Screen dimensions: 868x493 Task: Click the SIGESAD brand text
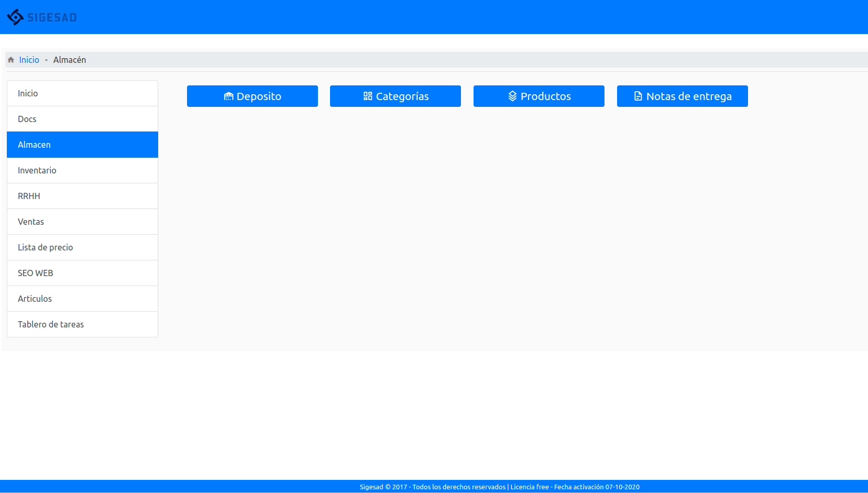point(52,18)
